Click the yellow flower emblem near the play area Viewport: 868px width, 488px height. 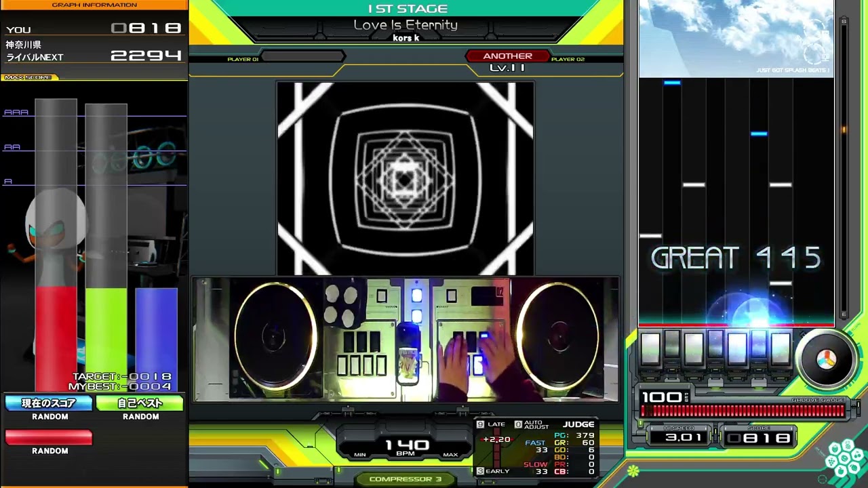tap(633, 470)
